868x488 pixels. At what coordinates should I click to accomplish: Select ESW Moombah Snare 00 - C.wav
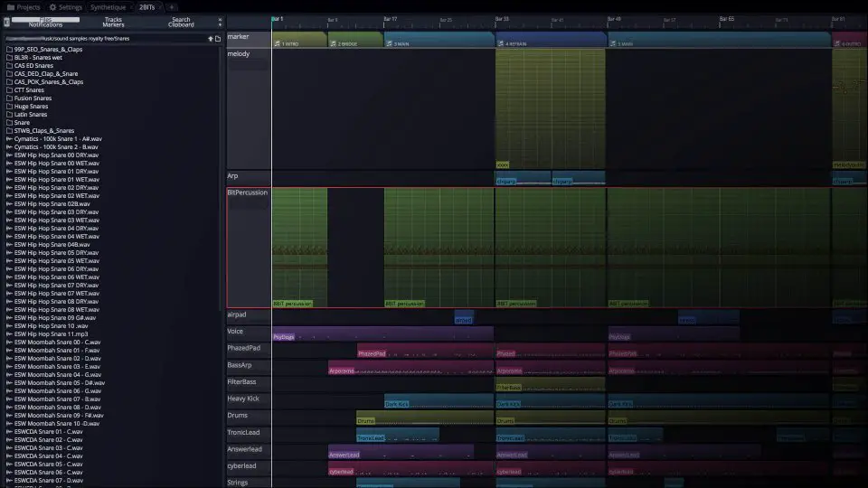[x=57, y=342]
